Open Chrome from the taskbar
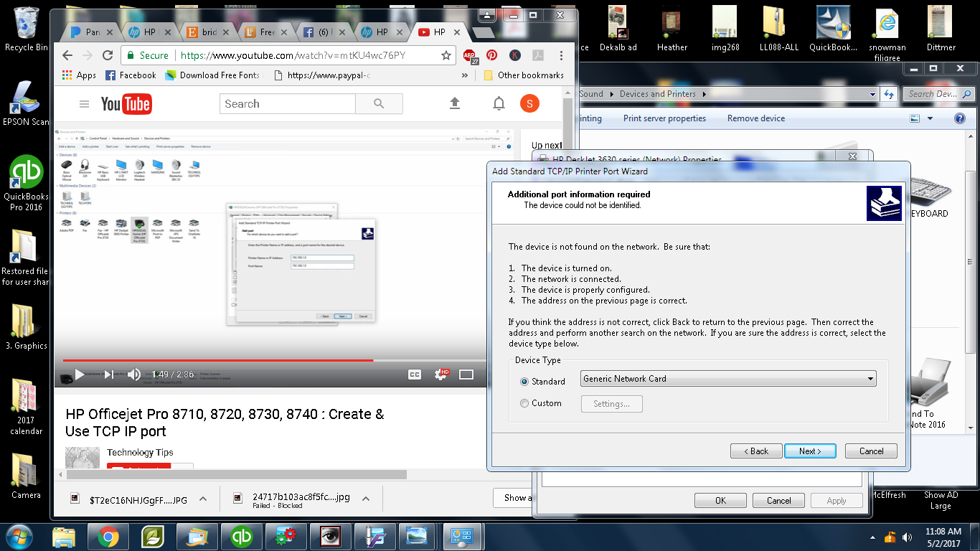The height and width of the screenshot is (551, 980). (108, 536)
